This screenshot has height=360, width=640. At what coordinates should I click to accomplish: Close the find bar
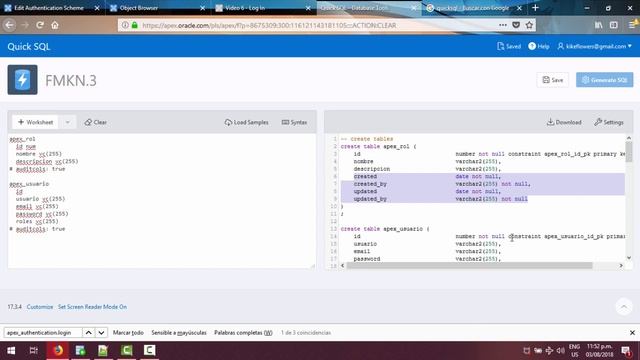point(632,333)
